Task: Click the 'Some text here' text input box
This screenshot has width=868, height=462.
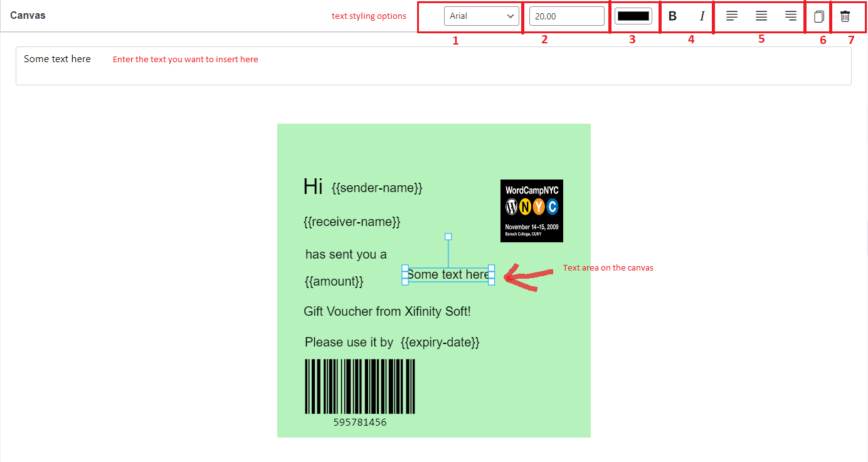Action: 433,65
